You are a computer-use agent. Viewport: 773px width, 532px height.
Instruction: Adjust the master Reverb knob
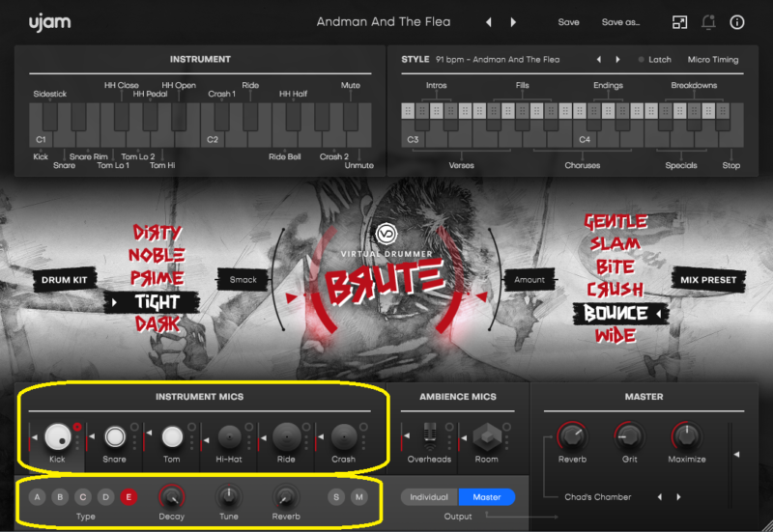[572, 436]
